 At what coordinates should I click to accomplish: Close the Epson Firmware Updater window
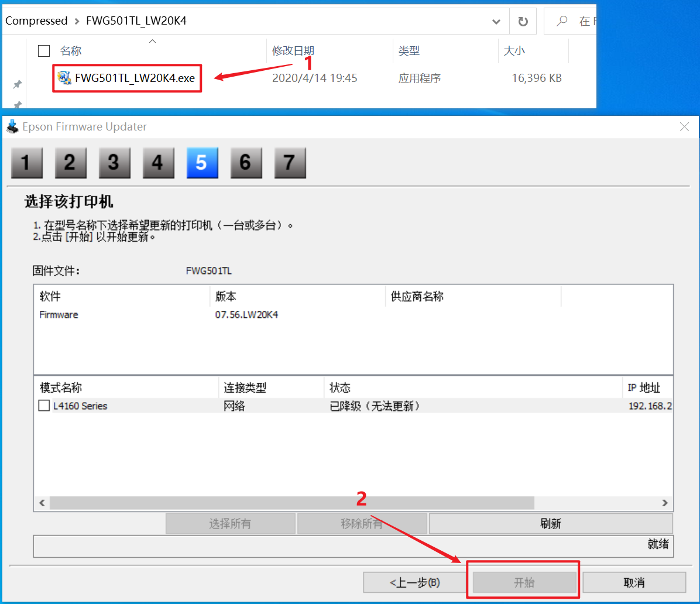click(684, 127)
